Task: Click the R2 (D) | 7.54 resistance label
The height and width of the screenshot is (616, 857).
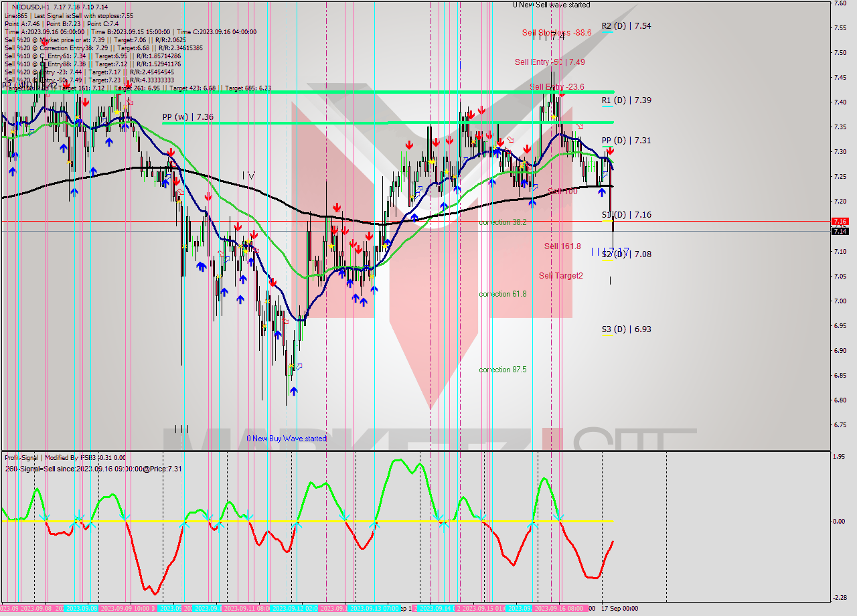Action: pyautogui.click(x=626, y=26)
